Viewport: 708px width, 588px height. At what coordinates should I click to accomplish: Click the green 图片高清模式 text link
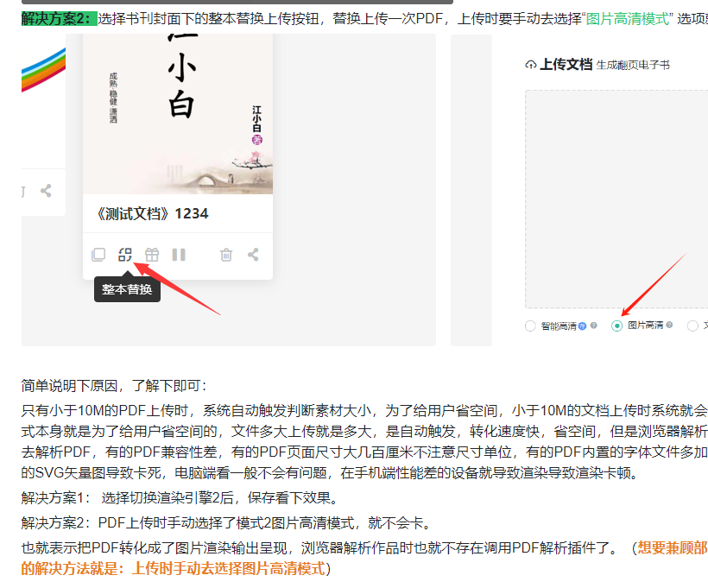[626, 18]
